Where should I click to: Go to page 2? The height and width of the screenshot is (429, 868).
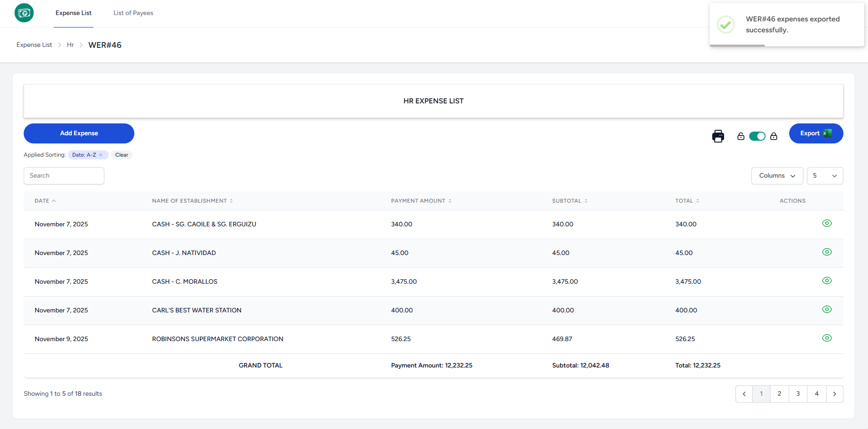point(779,394)
